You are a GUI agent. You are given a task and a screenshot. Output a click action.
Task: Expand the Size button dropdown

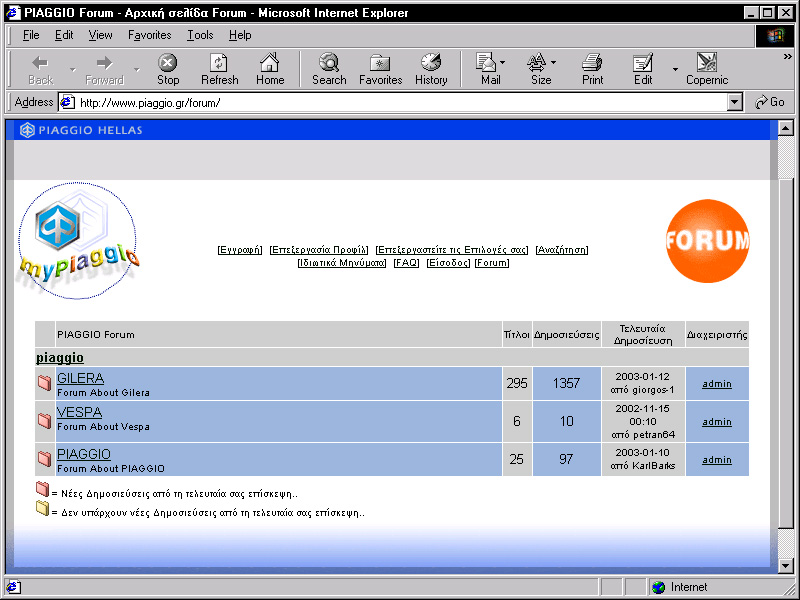pyautogui.click(x=554, y=62)
